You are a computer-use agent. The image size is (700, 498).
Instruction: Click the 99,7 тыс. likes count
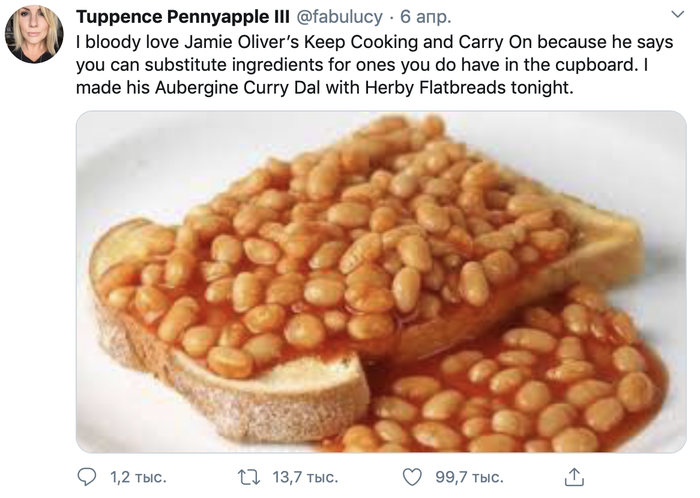tap(466, 477)
